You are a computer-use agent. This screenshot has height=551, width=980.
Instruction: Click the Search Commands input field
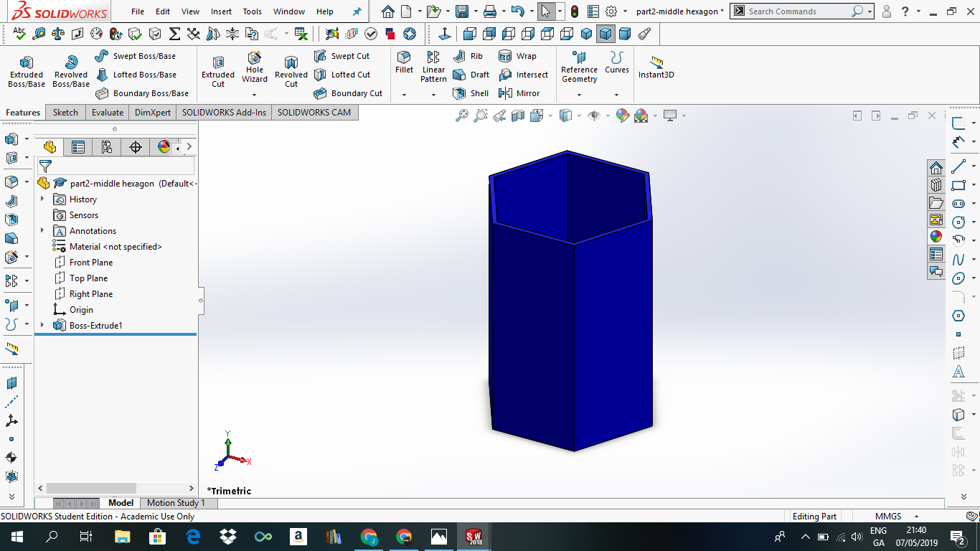coord(798,11)
